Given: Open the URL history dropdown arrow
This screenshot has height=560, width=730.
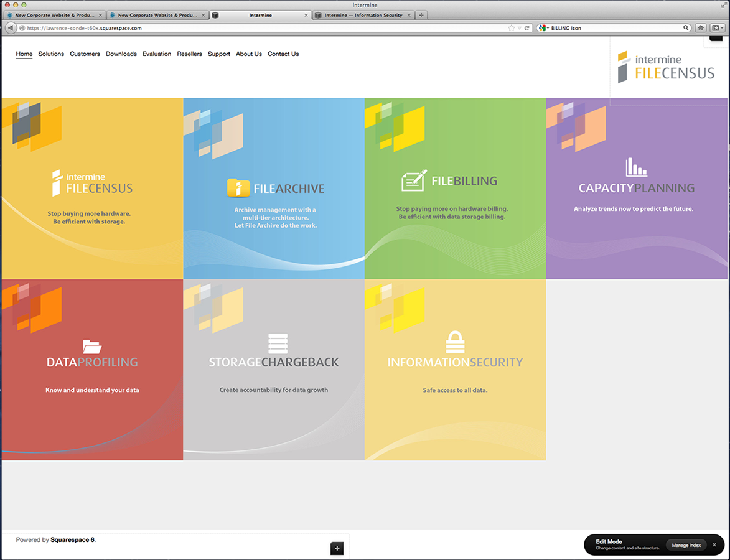Looking at the screenshot, I should coord(520,29).
